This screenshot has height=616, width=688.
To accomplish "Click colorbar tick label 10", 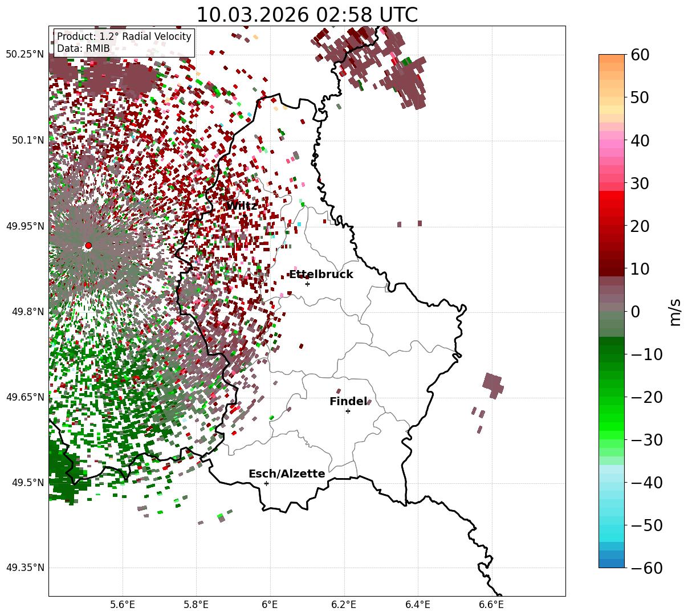I will (x=640, y=269).
